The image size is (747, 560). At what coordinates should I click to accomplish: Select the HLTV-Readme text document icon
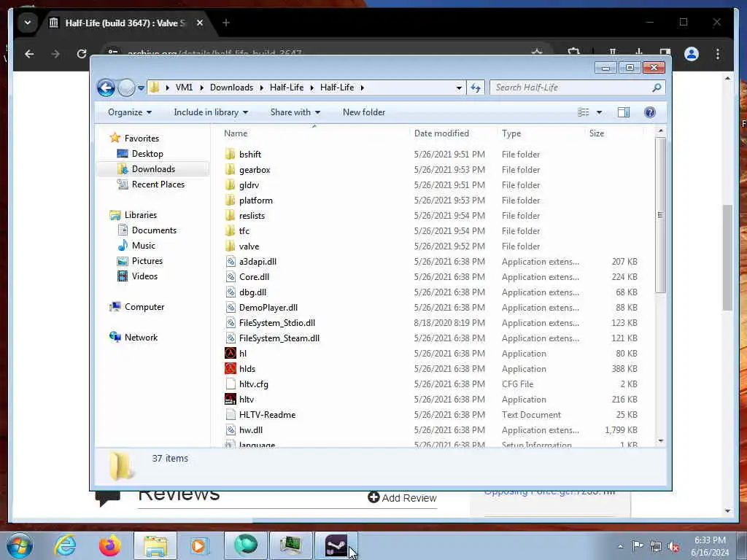point(231,414)
